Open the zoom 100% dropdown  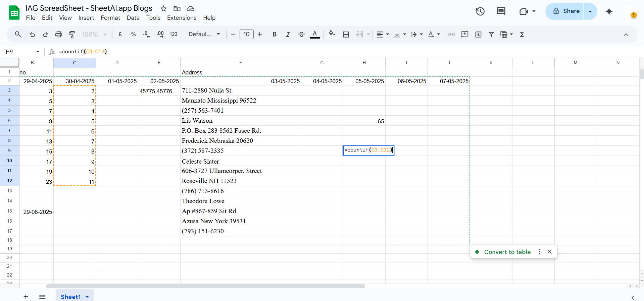(94, 34)
